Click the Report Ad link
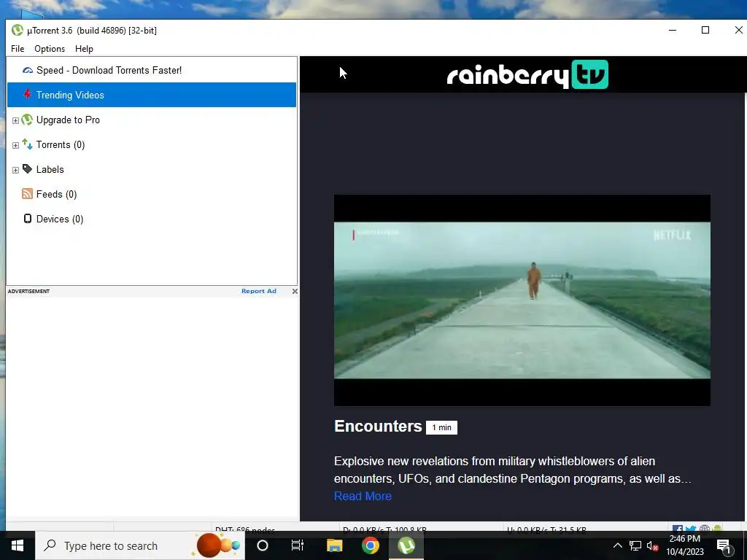The width and height of the screenshot is (747, 560). point(259,291)
